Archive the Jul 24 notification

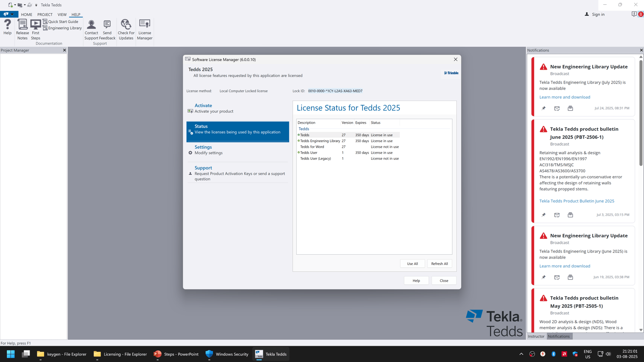(x=570, y=108)
